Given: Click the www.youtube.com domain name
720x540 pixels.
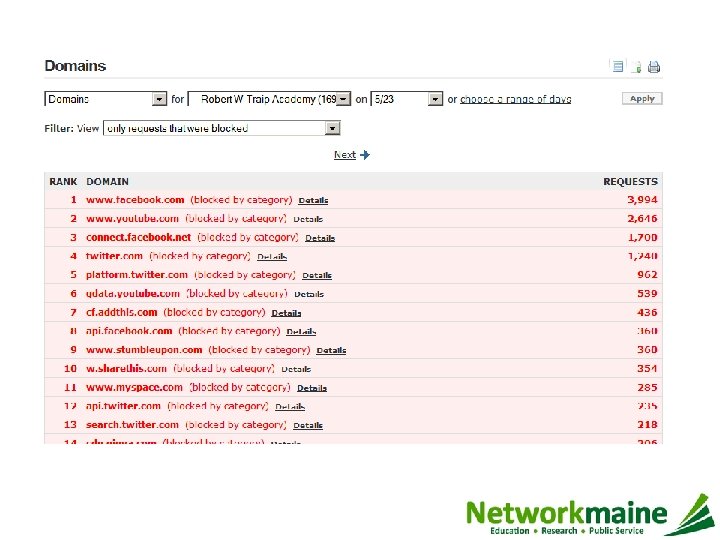Looking at the screenshot, I should 132,219.
